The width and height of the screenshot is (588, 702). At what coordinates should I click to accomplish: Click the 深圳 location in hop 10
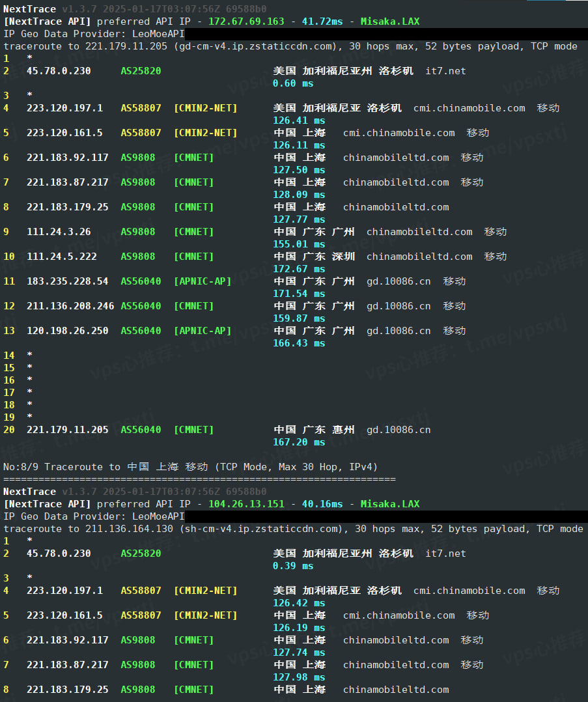coord(343,257)
